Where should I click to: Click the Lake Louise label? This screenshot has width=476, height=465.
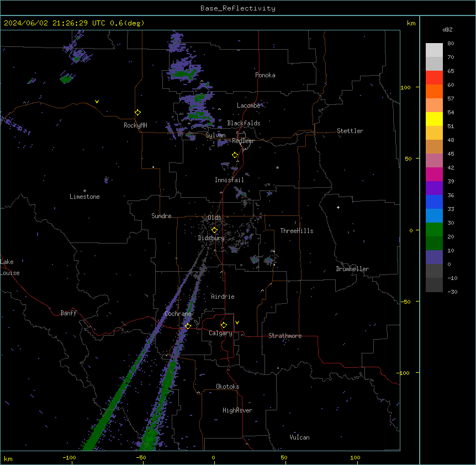click(10, 267)
